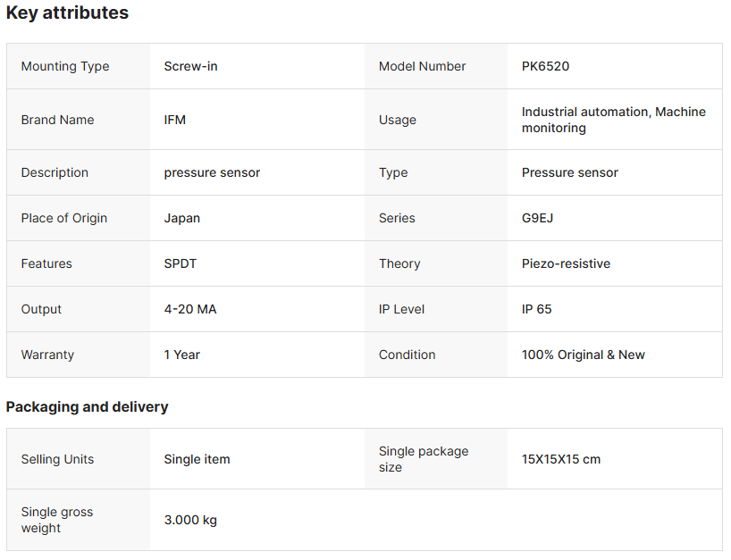Click the Packaging and delivery heading
731x560 pixels.
point(87,407)
